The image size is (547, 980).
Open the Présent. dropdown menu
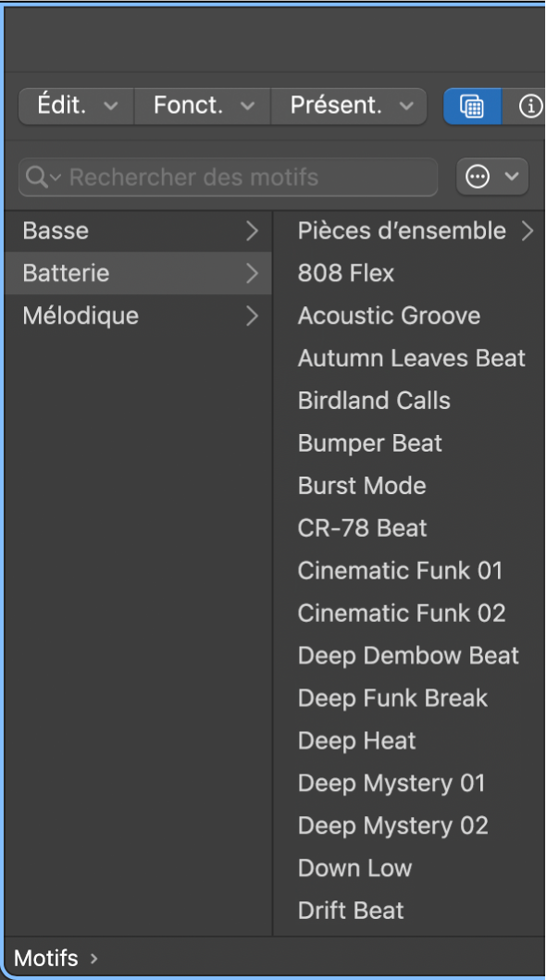pyautogui.click(x=349, y=106)
